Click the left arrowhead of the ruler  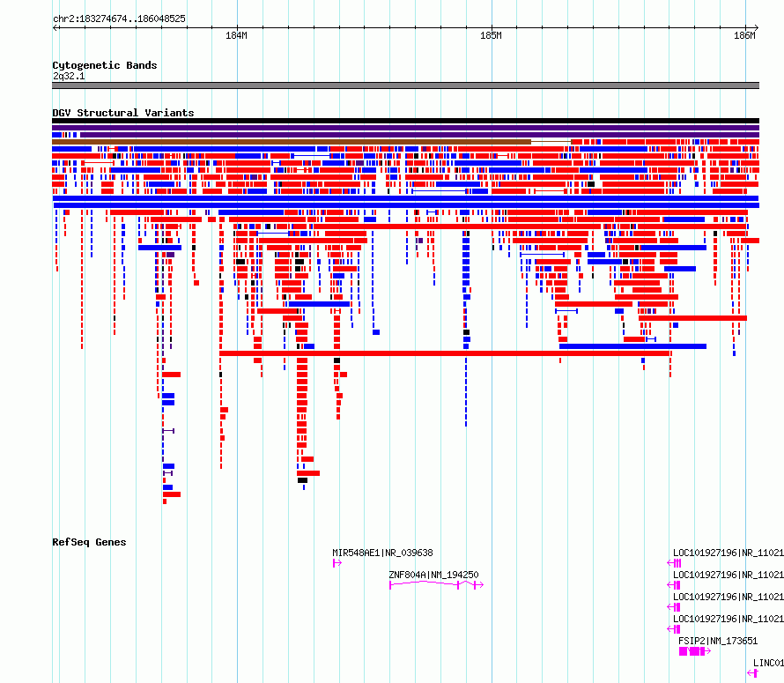click(55, 27)
